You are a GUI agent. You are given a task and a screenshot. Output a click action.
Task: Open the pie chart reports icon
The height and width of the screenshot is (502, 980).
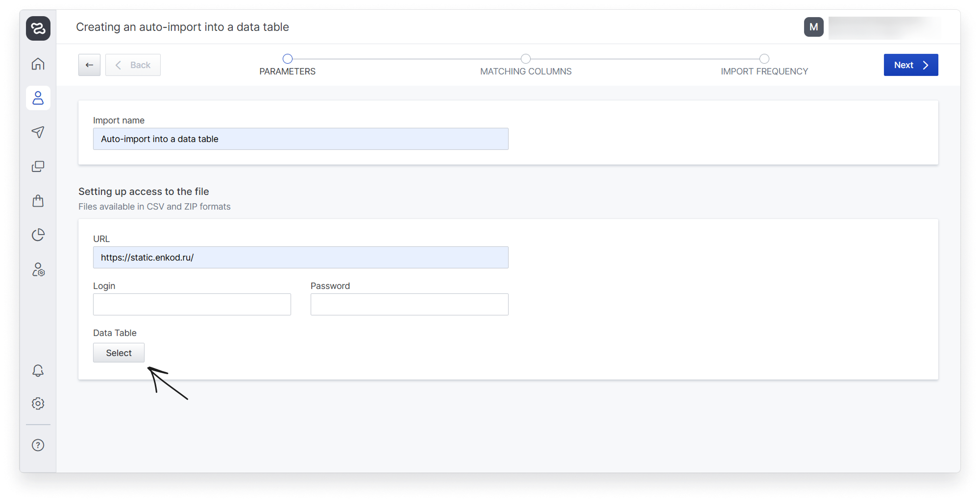pos(38,235)
